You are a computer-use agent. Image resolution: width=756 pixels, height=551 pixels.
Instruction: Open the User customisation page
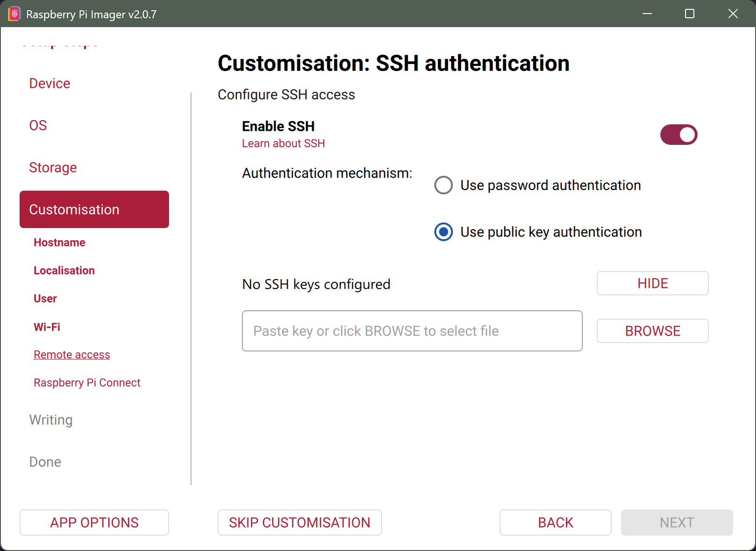45,299
